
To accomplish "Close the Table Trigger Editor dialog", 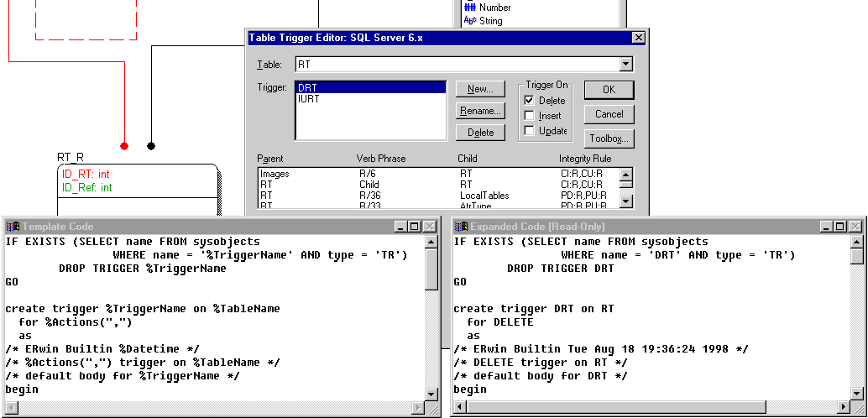I will click(x=638, y=38).
